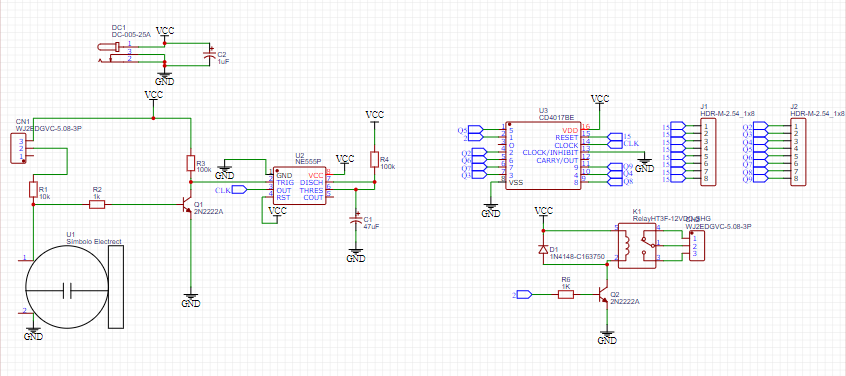Select diode D1 symbol
Screen dimensions: 846x376
[x=544, y=249]
